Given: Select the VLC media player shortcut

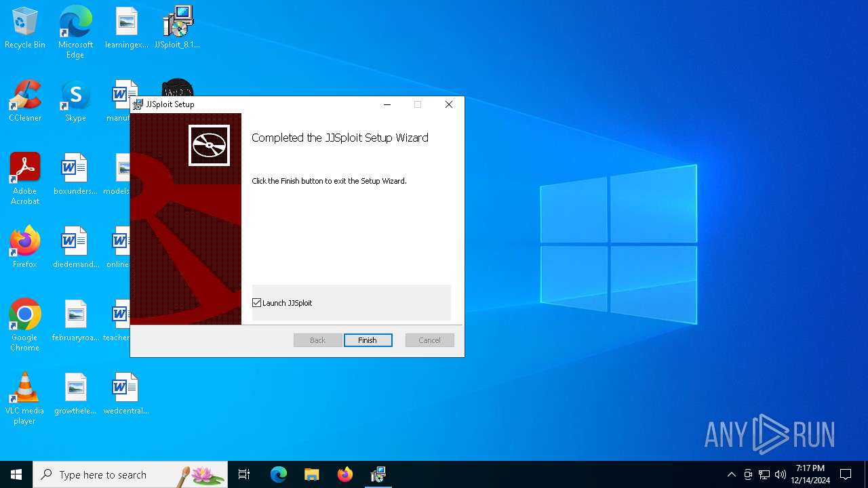Looking at the screenshot, I should (25, 399).
